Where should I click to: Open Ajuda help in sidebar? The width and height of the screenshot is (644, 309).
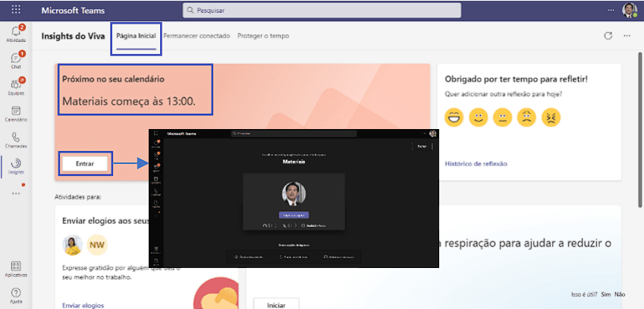coord(17,295)
